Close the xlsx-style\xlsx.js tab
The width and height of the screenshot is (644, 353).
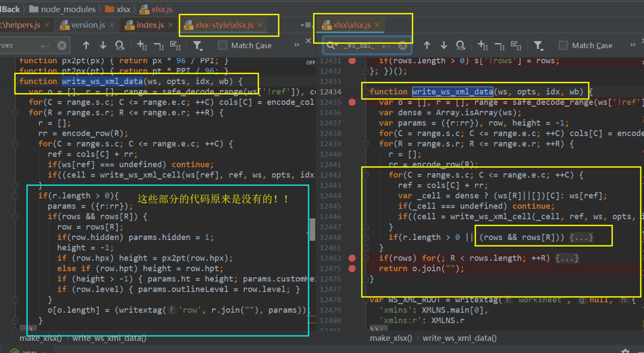pyautogui.click(x=260, y=25)
